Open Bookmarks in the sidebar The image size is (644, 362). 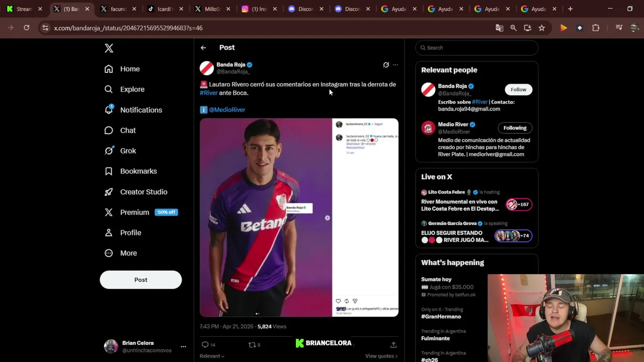tap(131, 171)
